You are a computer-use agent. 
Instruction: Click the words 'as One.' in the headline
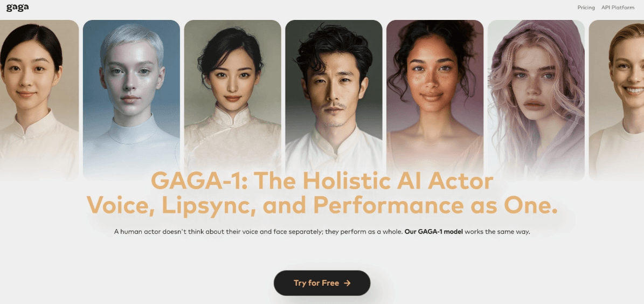tap(514, 205)
